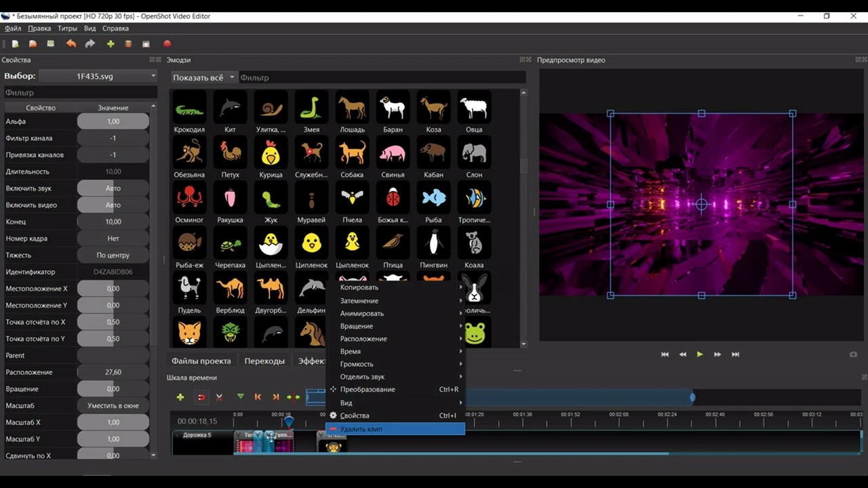Viewport: 868px width, 488px height.
Task: Switch to the Файлы проекта tab
Action: [201, 361]
